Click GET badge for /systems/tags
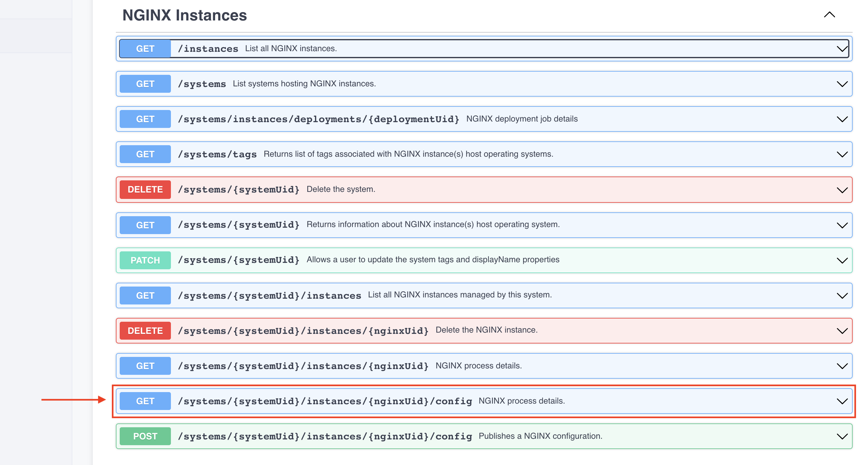 coord(145,154)
